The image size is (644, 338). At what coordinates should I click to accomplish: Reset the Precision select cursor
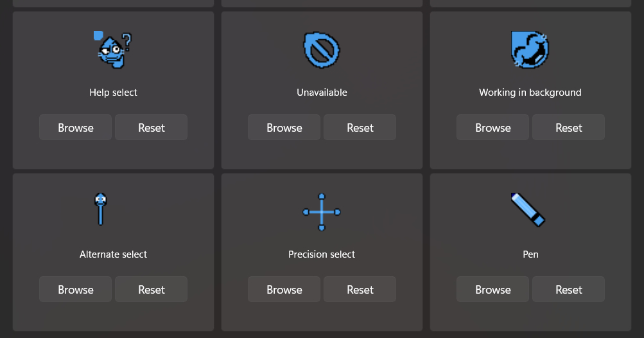tap(360, 289)
